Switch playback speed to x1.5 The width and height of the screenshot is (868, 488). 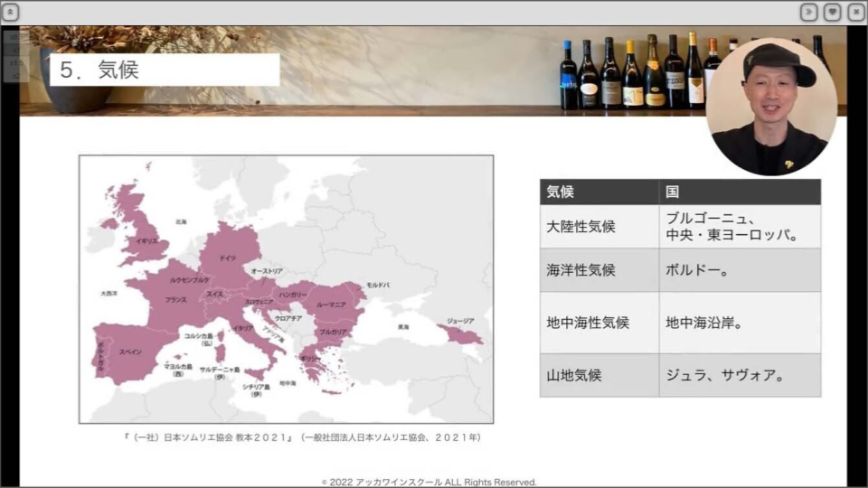[16, 62]
